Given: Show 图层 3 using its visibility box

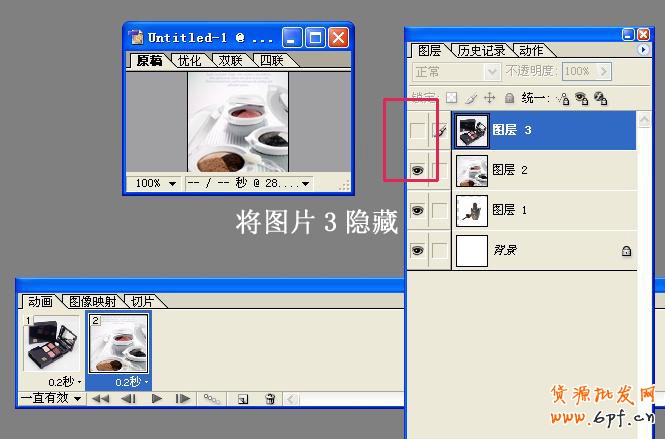Looking at the screenshot, I should coord(418,130).
